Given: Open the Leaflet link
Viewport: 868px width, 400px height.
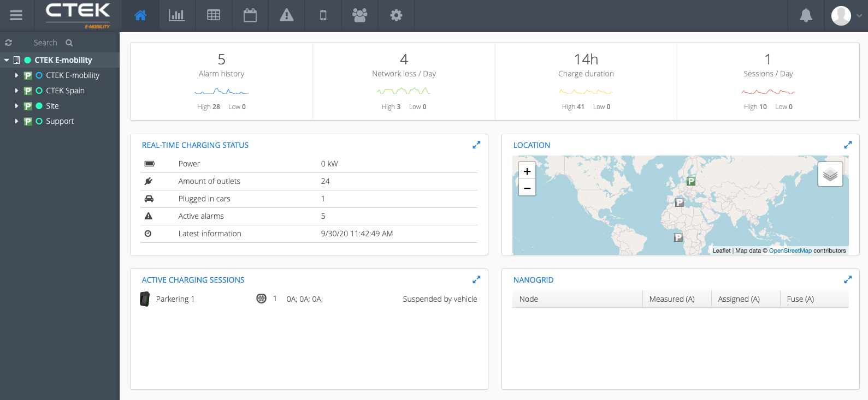Looking at the screenshot, I should pyautogui.click(x=721, y=250).
